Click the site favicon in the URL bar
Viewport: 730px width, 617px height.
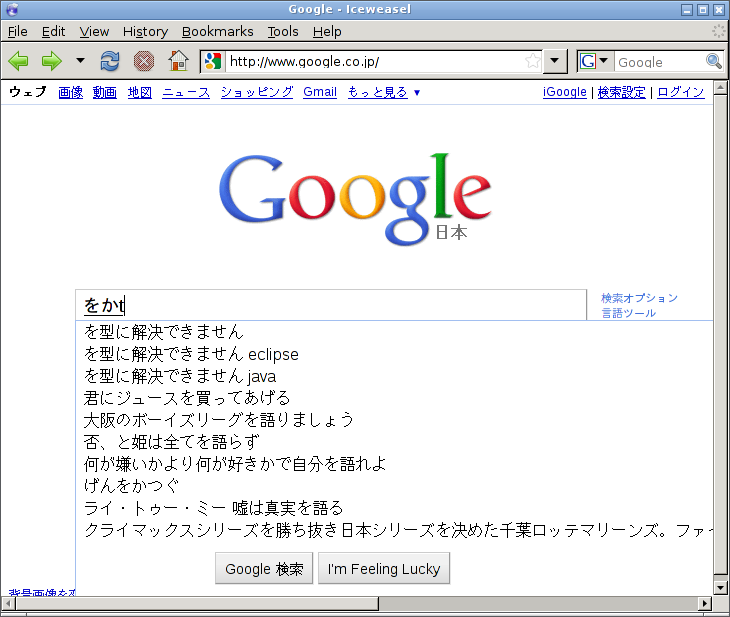click(213, 61)
